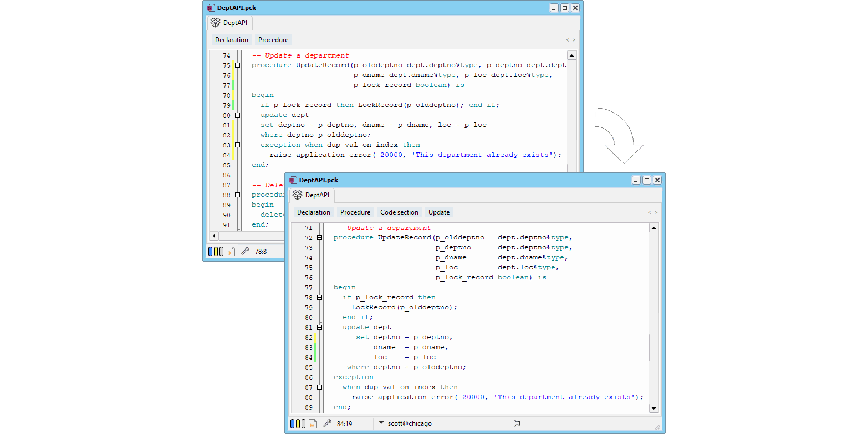Click the package icon on back window DeptAPI tab
The height and width of the screenshot is (434, 868).
click(216, 23)
